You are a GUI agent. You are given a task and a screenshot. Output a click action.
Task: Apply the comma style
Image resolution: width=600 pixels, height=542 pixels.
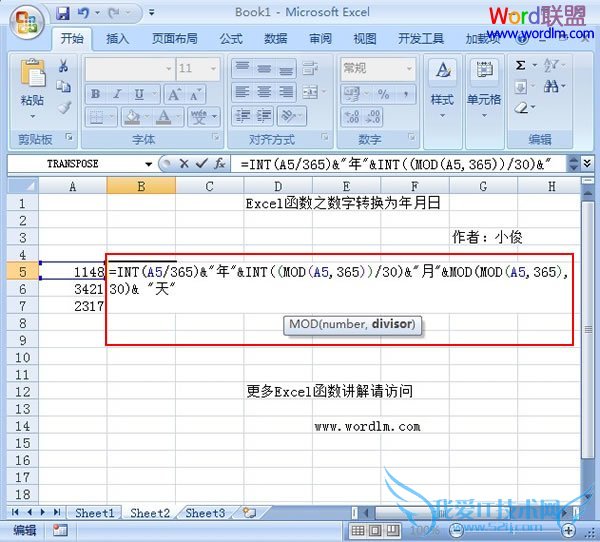pyautogui.click(x=405, y=94)
